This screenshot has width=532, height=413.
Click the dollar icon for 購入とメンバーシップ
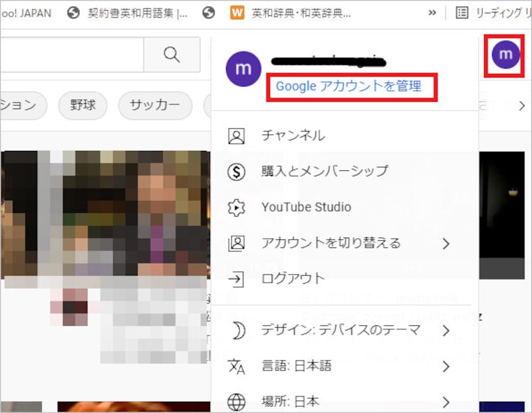point(236,172)
